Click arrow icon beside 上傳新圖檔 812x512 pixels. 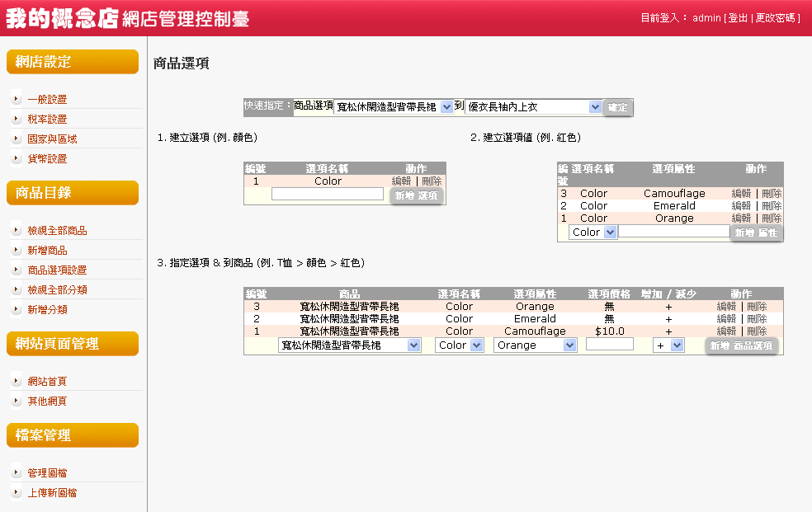17,493
